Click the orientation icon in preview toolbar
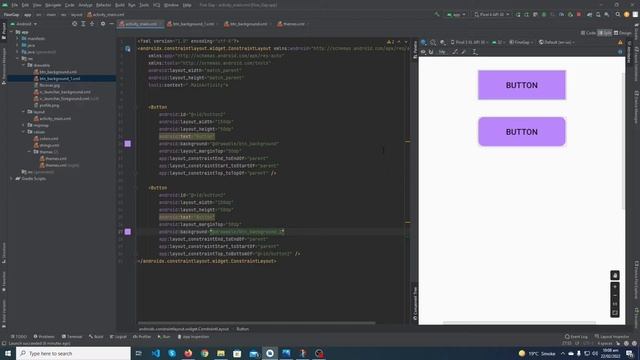Viewport: 640px width, 360px height. [433, 42]
